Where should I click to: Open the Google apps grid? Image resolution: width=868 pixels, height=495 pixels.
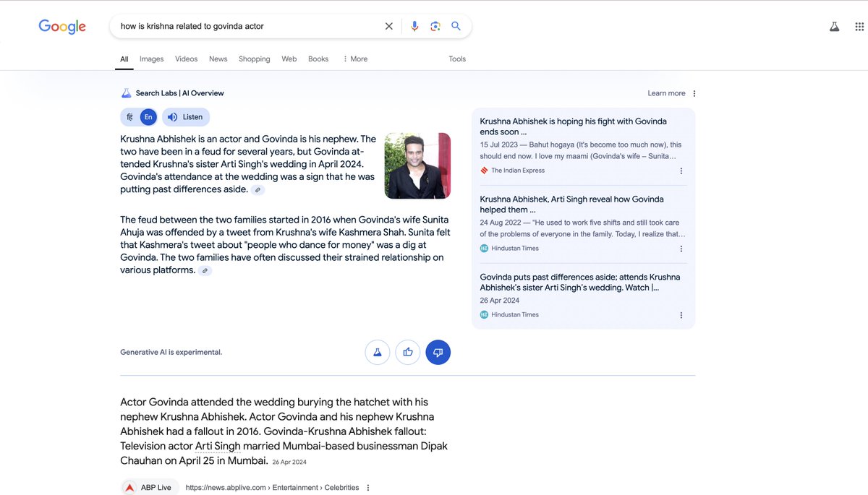coord(859,27)
